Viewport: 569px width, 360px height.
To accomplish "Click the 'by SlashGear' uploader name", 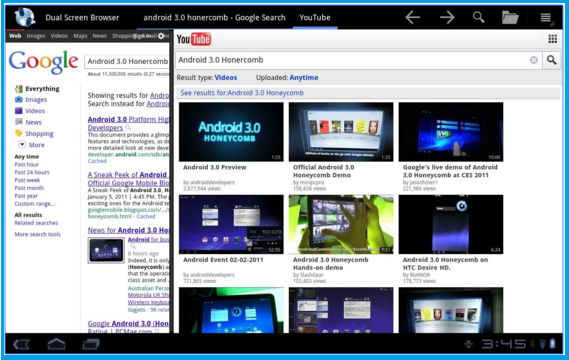I will point(308,275).
